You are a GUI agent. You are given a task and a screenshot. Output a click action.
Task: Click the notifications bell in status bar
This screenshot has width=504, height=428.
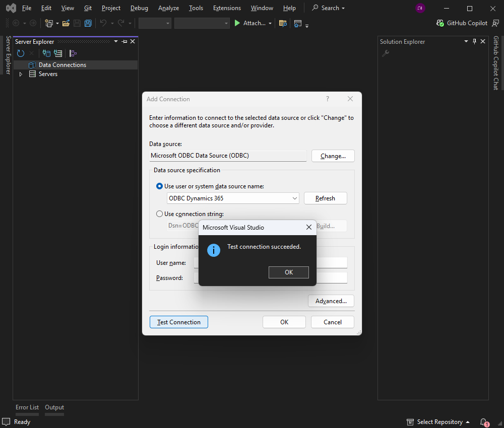click(483, 422)
